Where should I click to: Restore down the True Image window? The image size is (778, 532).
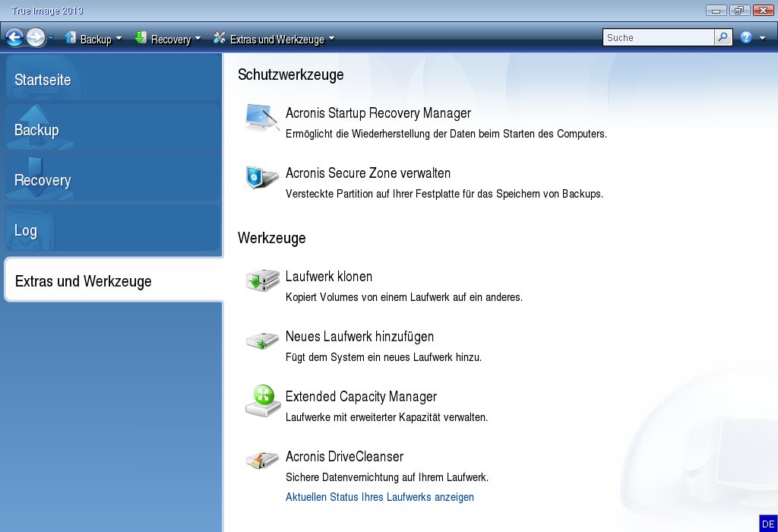(x=738, y=10)
